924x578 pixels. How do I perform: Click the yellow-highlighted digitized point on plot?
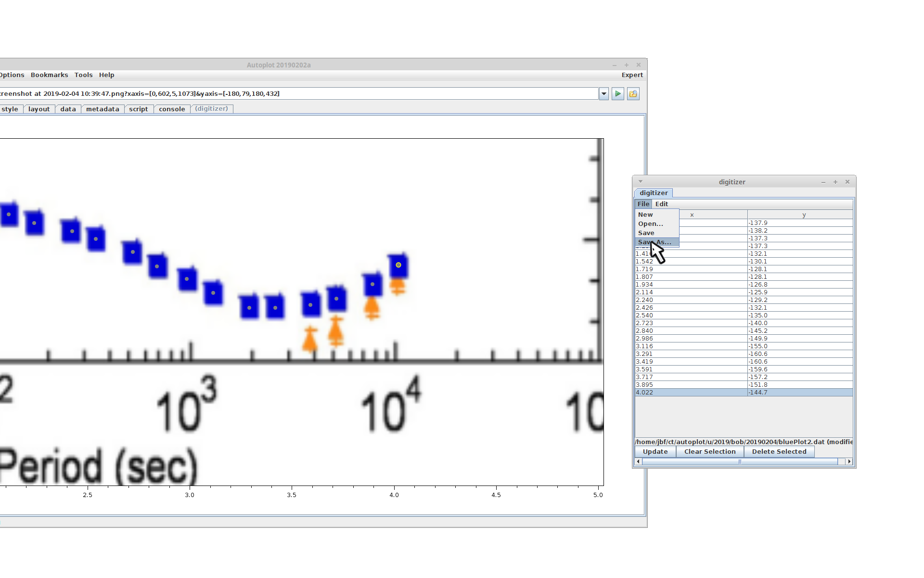click(398, 265)
